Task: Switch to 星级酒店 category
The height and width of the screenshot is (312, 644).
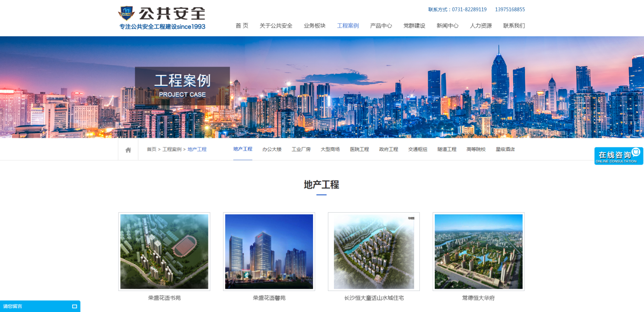Action: [505, 149]
